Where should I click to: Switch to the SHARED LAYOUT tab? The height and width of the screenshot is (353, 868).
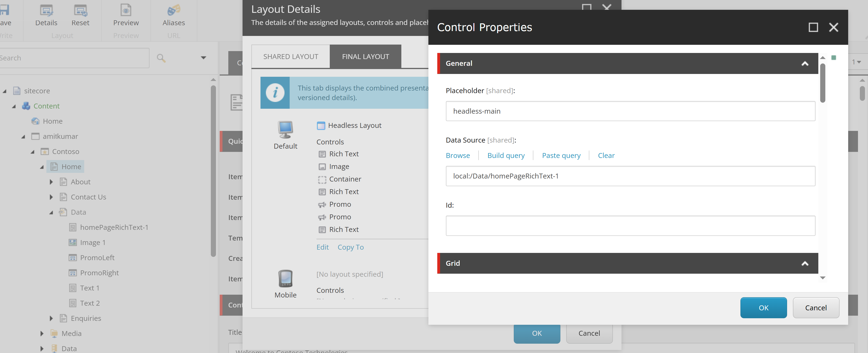tap(290, 57)
